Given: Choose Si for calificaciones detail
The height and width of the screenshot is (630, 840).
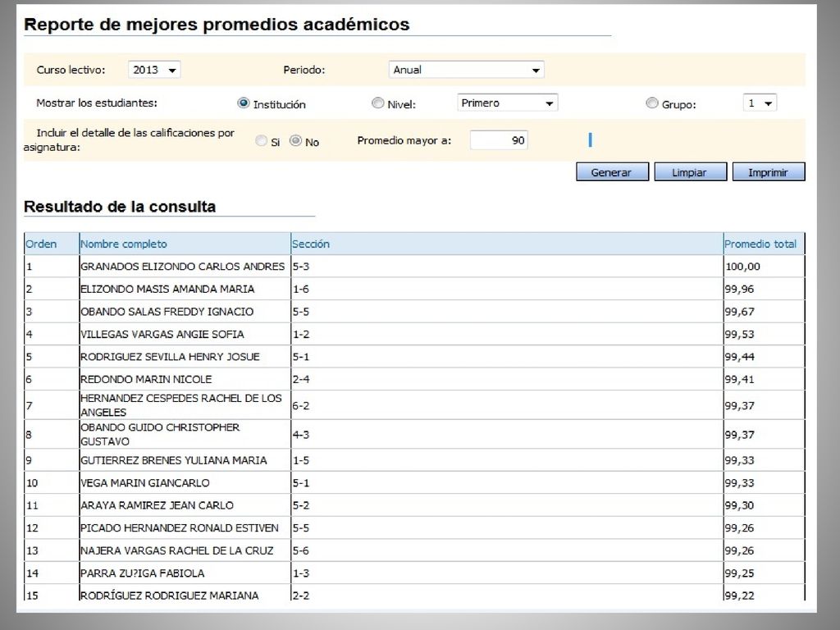Looking at the screenshot, I should [262, 141].
